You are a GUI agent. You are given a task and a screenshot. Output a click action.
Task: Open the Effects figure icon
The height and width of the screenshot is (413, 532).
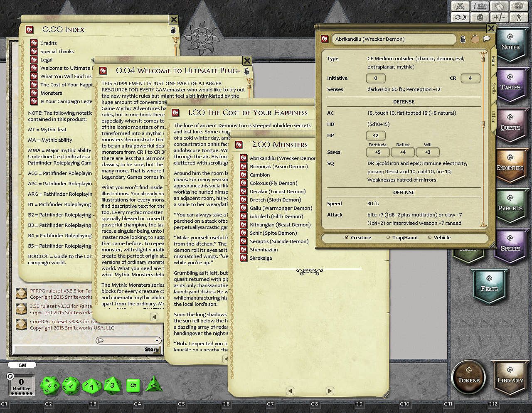point(518,17)
